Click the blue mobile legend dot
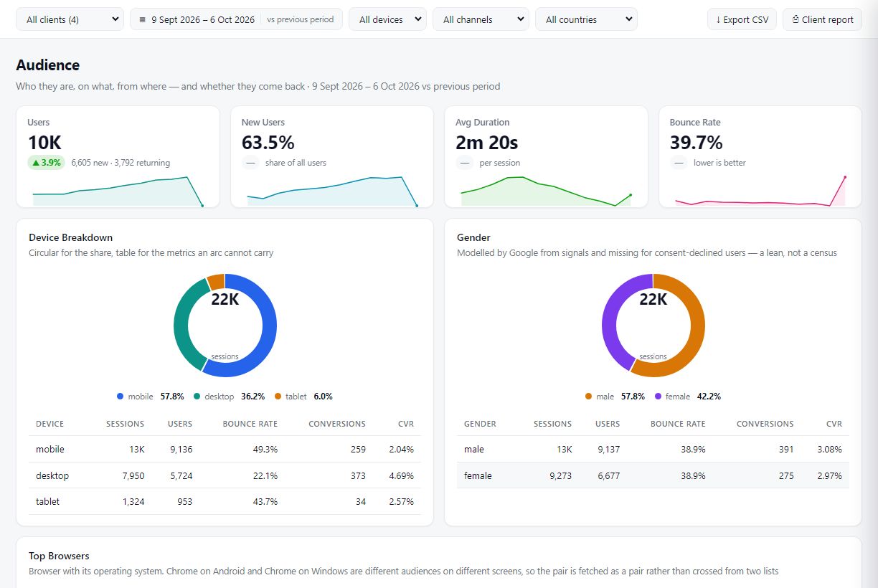 tap(120, 397)
